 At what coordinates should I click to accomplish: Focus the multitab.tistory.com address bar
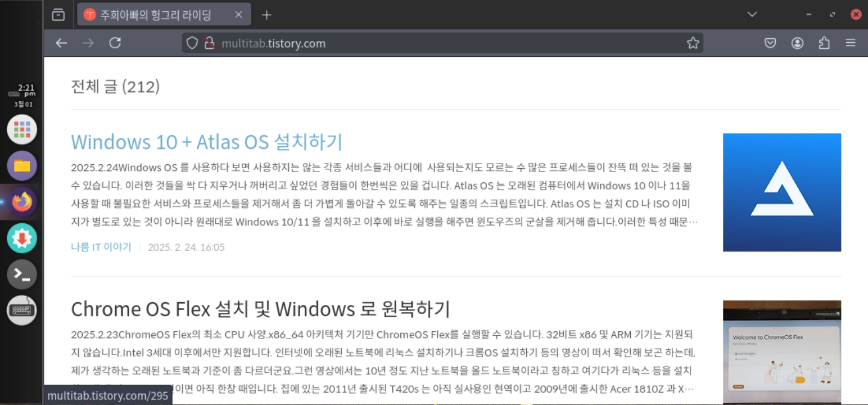(442, 43)
